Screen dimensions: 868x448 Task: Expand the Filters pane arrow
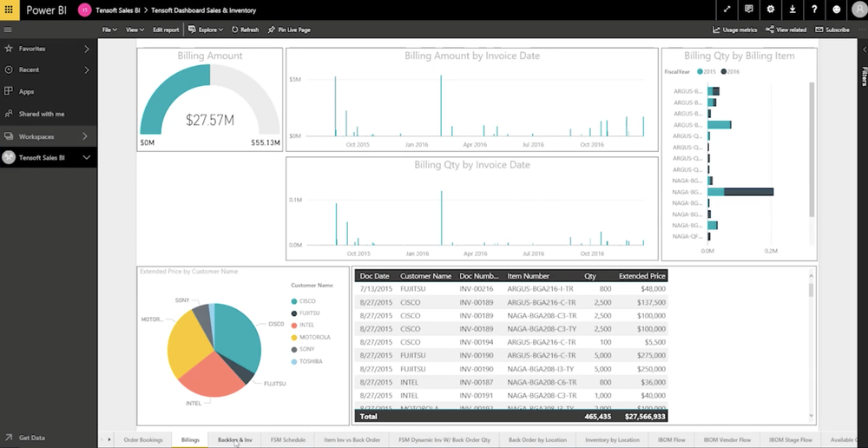point(864,49)
